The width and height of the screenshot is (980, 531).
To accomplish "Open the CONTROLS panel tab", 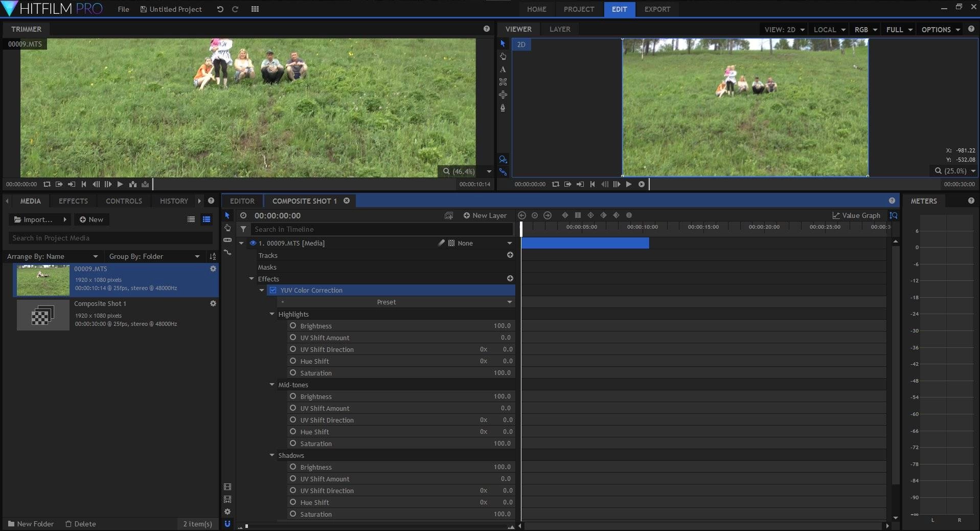I will [124, 201].
